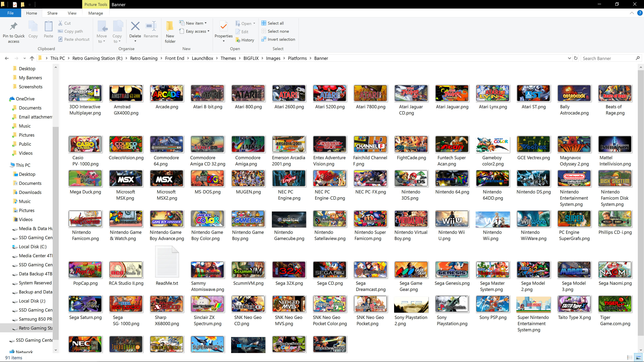Switch to the View ribbon tab

coord(72,13)
